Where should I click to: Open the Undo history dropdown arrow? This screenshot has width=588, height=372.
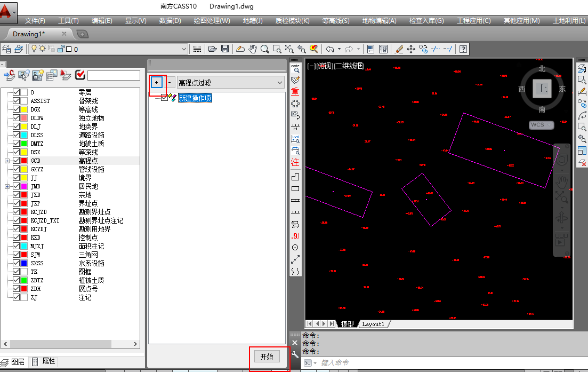pos(339,49)
